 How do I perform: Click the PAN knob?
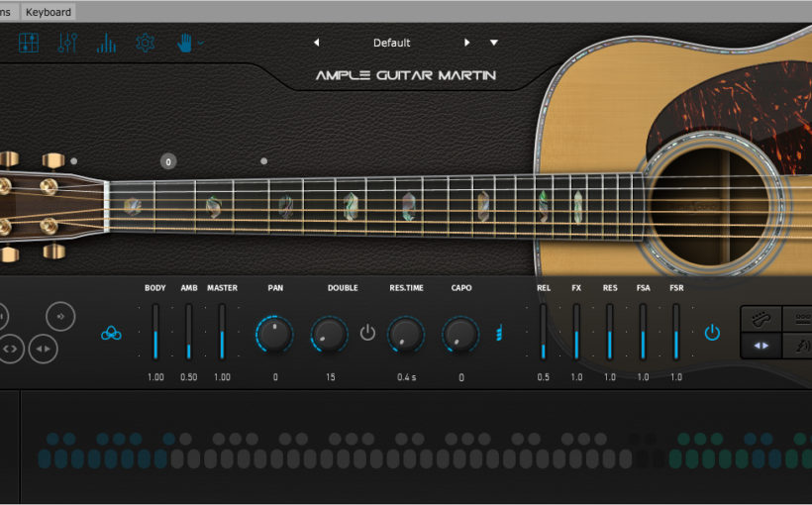274,334
